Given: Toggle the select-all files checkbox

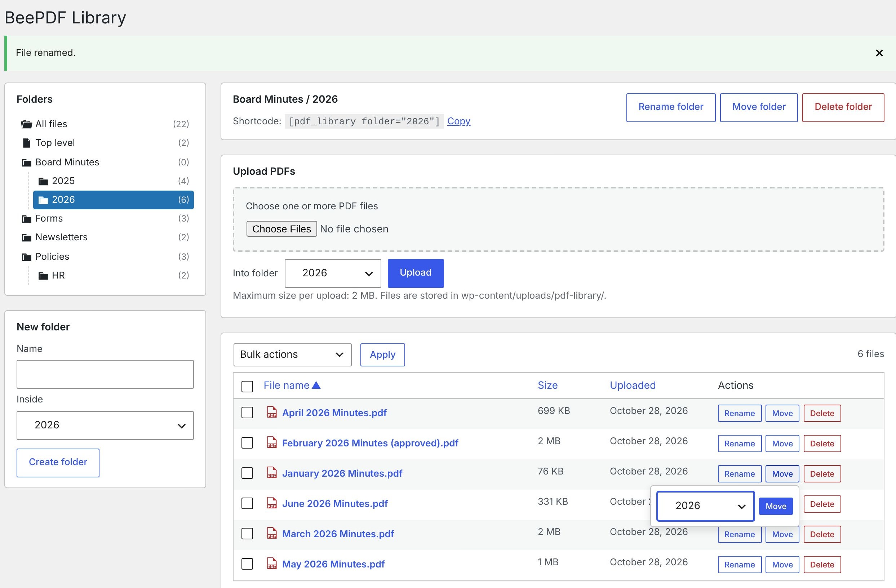Looking at the screenshot, I should 247,386.
